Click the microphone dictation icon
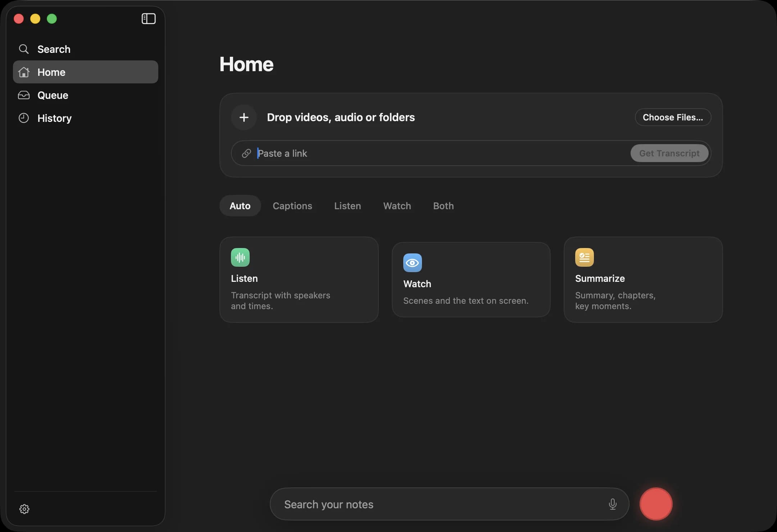This screenshot has height=532, width=777. [x=613, y=504]
